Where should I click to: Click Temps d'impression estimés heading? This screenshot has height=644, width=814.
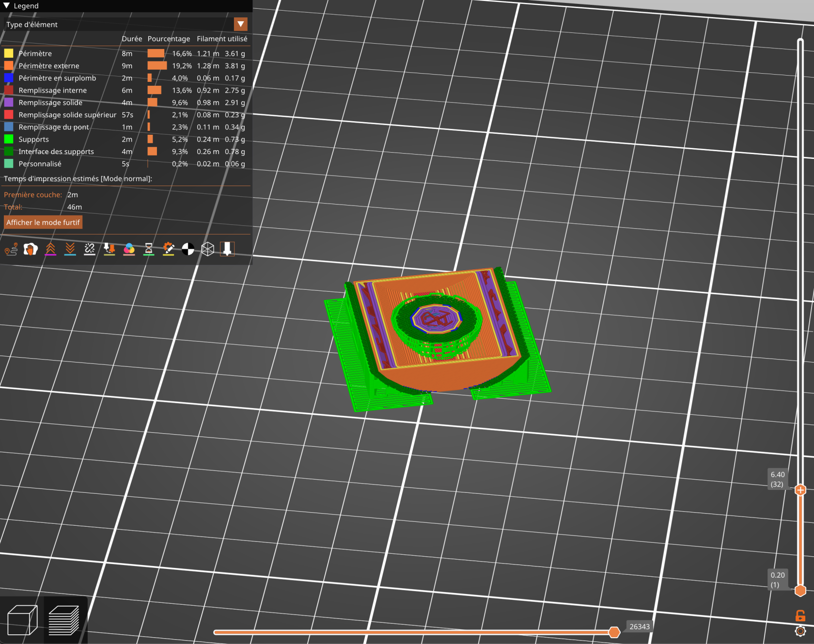coord(78,179)
